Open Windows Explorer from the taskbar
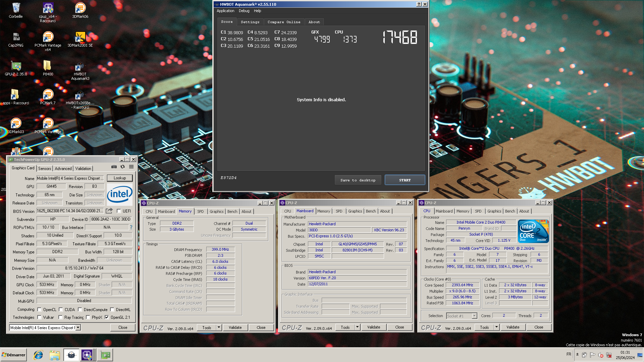The height and width of the screenshot is (362, 644). coord(55,355)
